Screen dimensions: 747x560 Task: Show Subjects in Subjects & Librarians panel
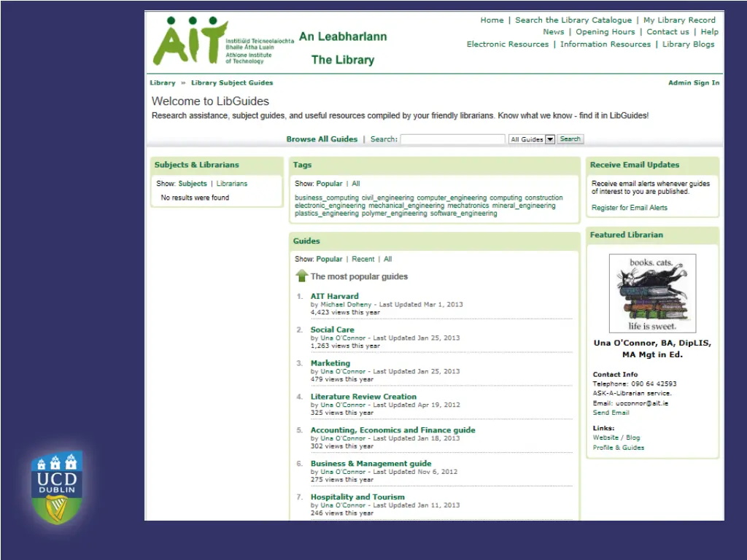(x=193, y=184)
